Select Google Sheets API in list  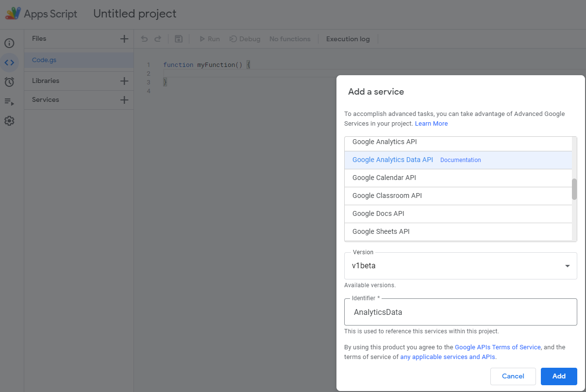click(458, 232)
